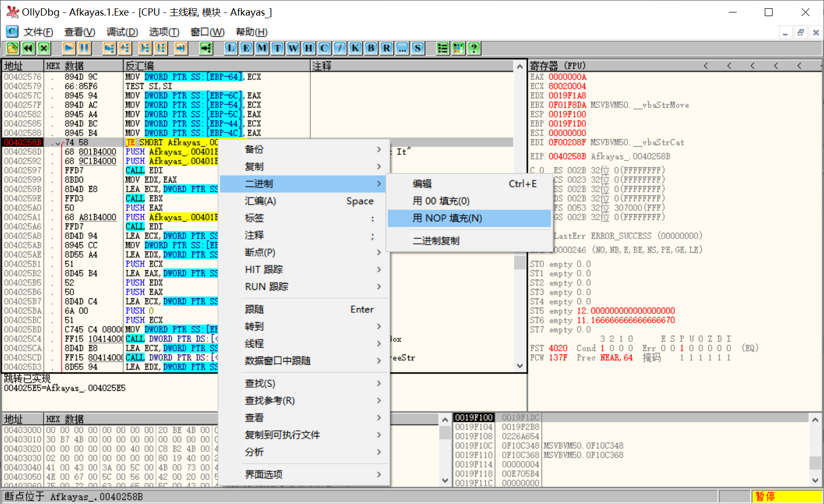Click the HEX 数据 header in disassembly pane

point(83,66)
